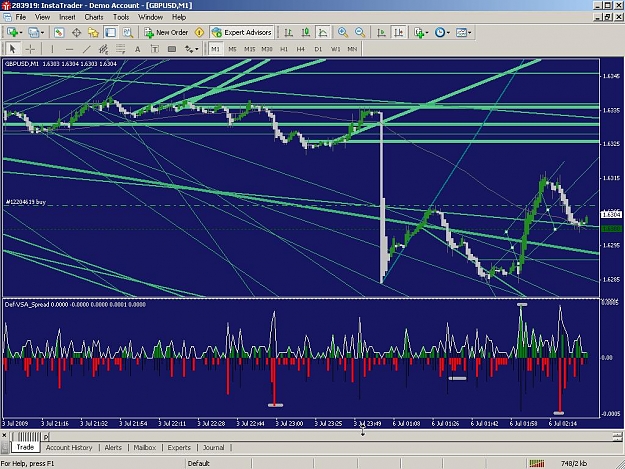Image resolution: width=625 pixels, height=469 pixels.
Task: Click the Indicators list icon
Action: click(418, 33)
